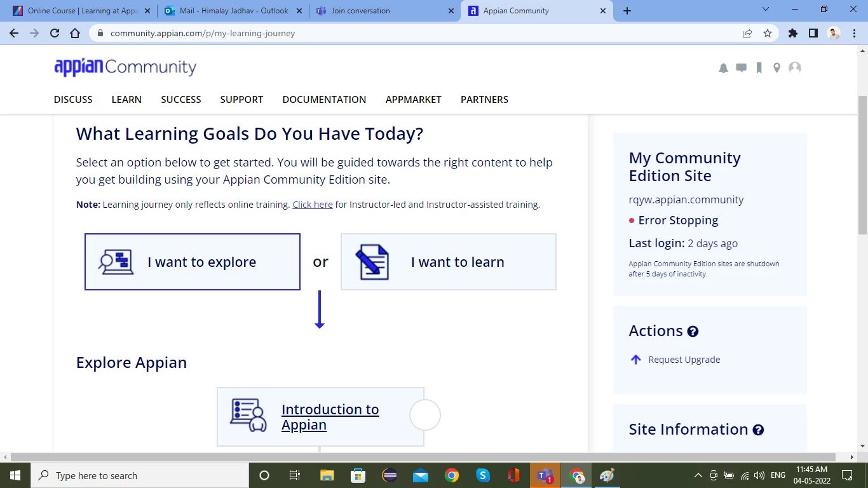Go to the Appian Community logo home

(125, 67)
